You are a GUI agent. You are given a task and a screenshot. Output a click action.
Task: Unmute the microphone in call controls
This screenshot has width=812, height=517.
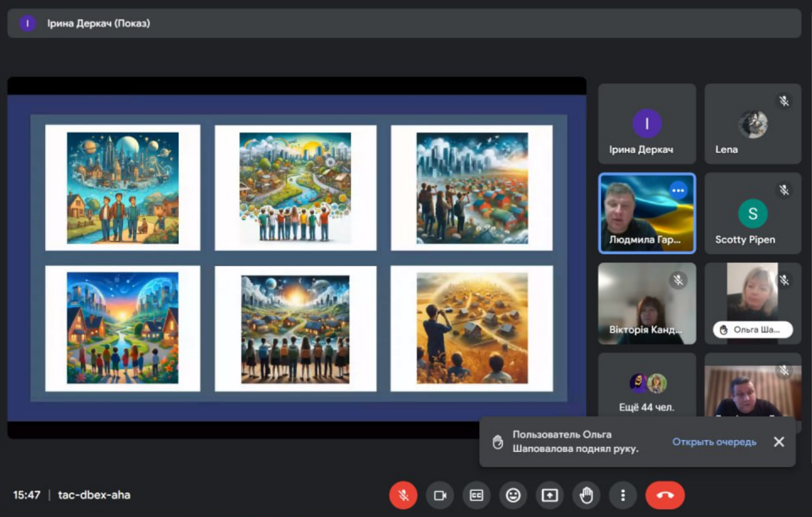403,495
